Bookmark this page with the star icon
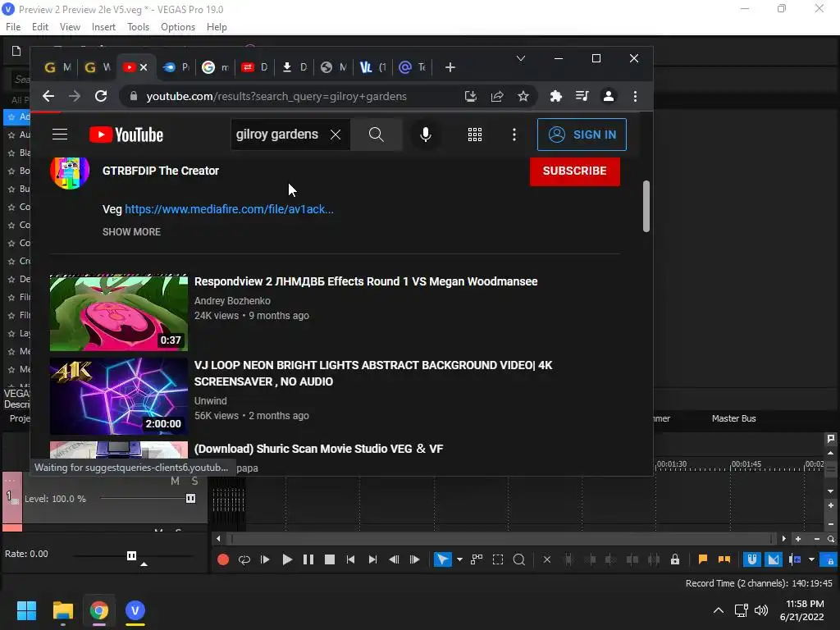The width and height of the screenshot is (840, 630). (523, 97)
